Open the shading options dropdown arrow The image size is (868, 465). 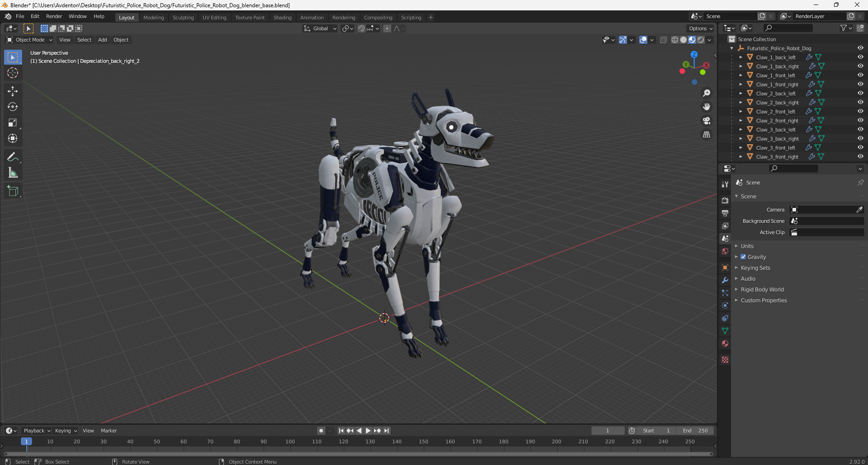[x=709, y=40]
